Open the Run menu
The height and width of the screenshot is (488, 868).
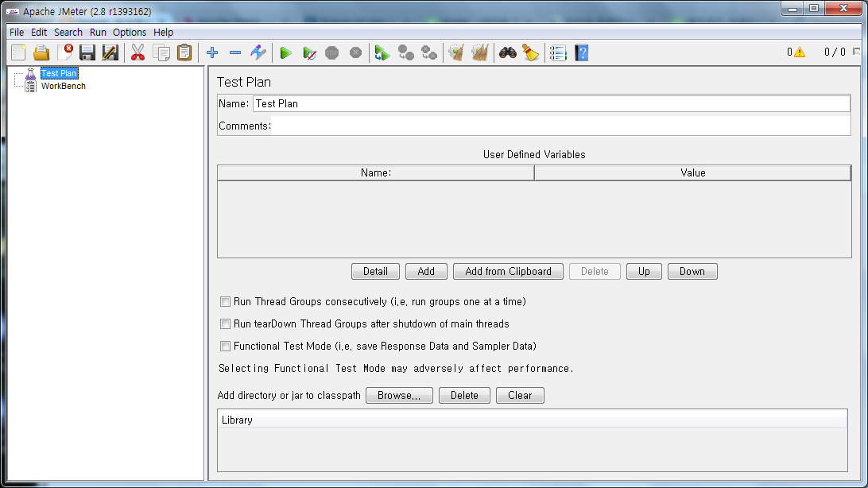(98, 32)
